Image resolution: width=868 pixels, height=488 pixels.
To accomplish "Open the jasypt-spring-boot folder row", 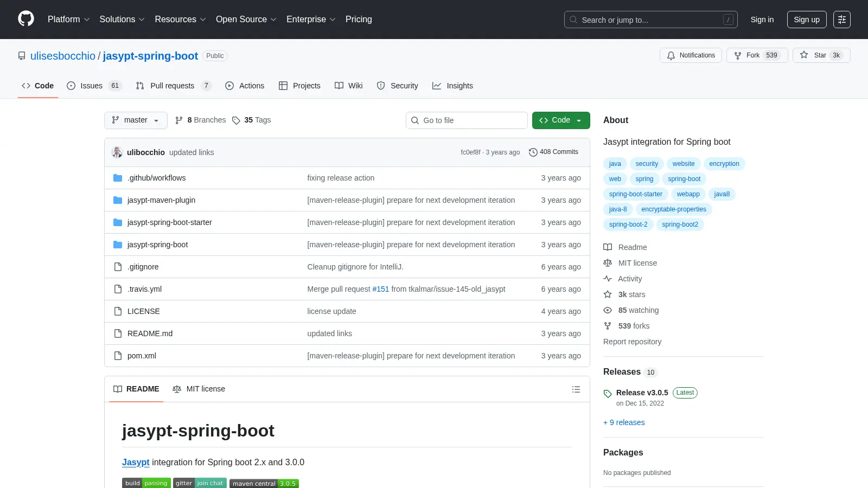I will [x=347, y=245].
